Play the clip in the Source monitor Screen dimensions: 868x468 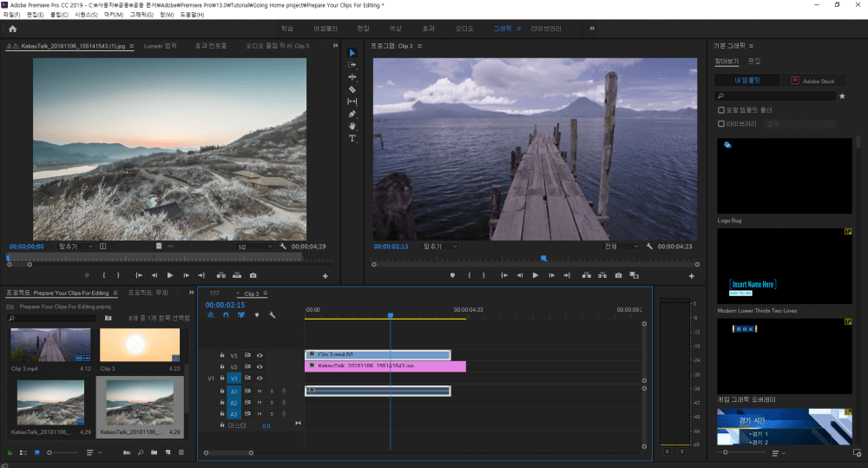point(170,275)
